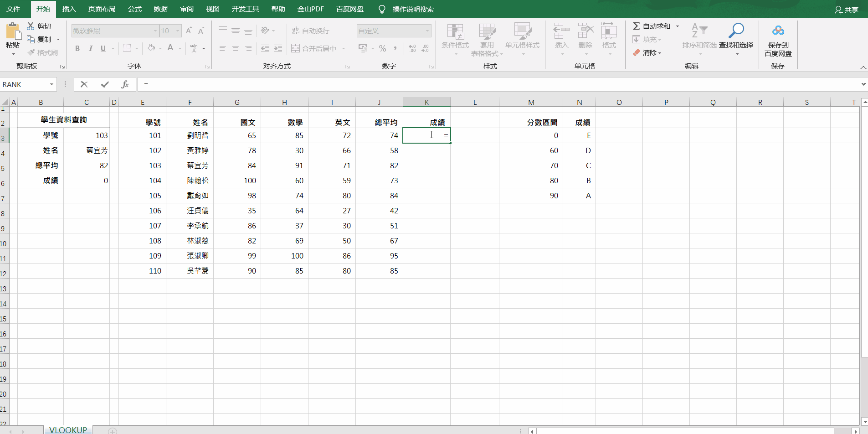The height and width of the screenshot is (434, 868).
Task: Click the increase font size icon
Action: coord(189,31)
